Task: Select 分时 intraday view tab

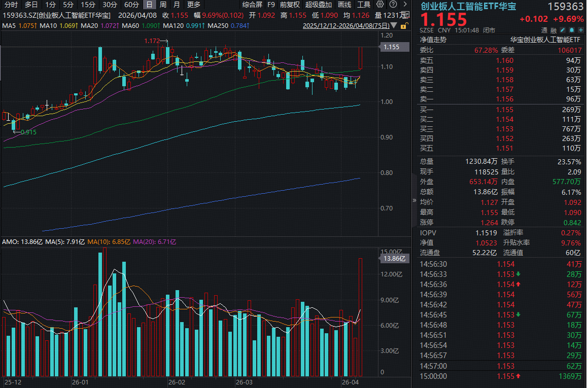Action: coord(11,5)
